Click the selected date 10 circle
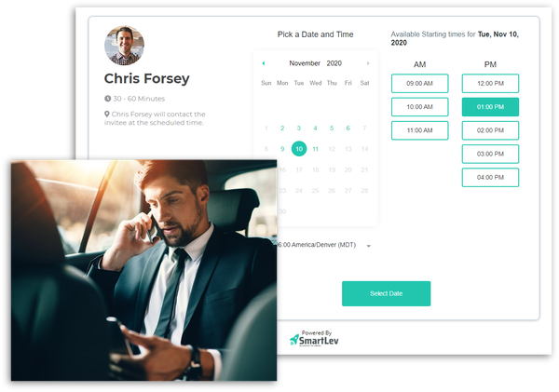559x392 pixels. click(299, 149)
